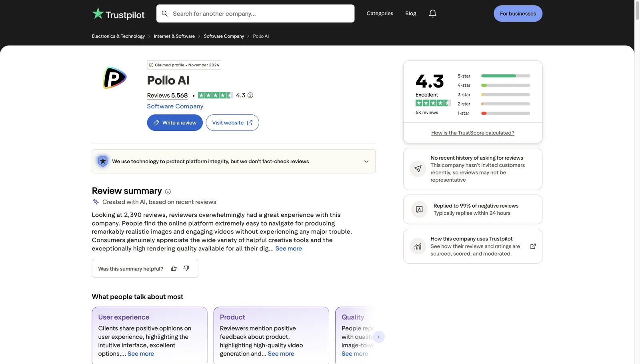Screen dimensions: 640x364
Task: Filter reviews by 3-star
Action: pos(494,95)
